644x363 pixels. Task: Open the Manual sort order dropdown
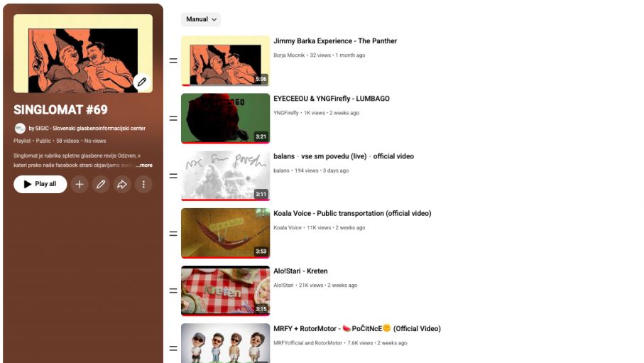pyautogui.click(x=201, y=19)
